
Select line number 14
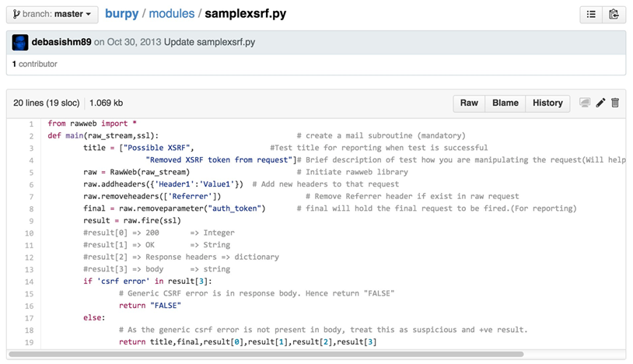[x=29, y=282]
